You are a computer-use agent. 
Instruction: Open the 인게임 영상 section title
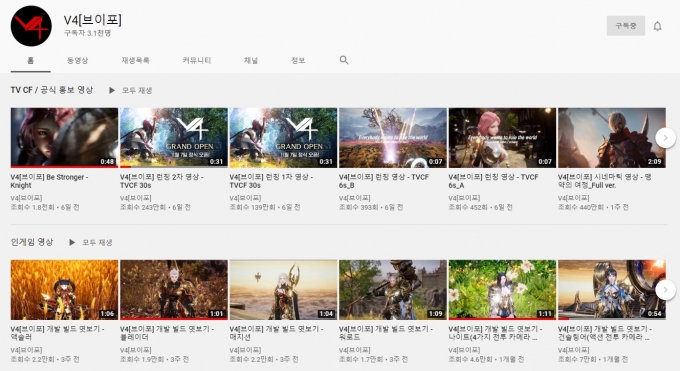point(32,242)
